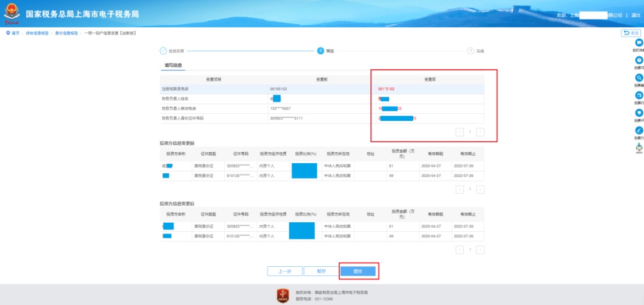Click the 暂存 save draft button
Viewport: 644px width, 305px height.
(x=321, y=271)
